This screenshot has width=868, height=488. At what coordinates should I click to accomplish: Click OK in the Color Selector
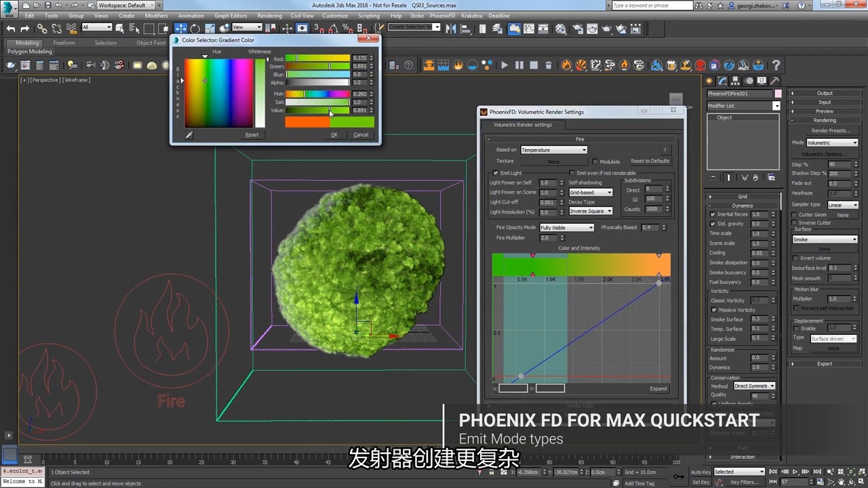click(334, 135)
